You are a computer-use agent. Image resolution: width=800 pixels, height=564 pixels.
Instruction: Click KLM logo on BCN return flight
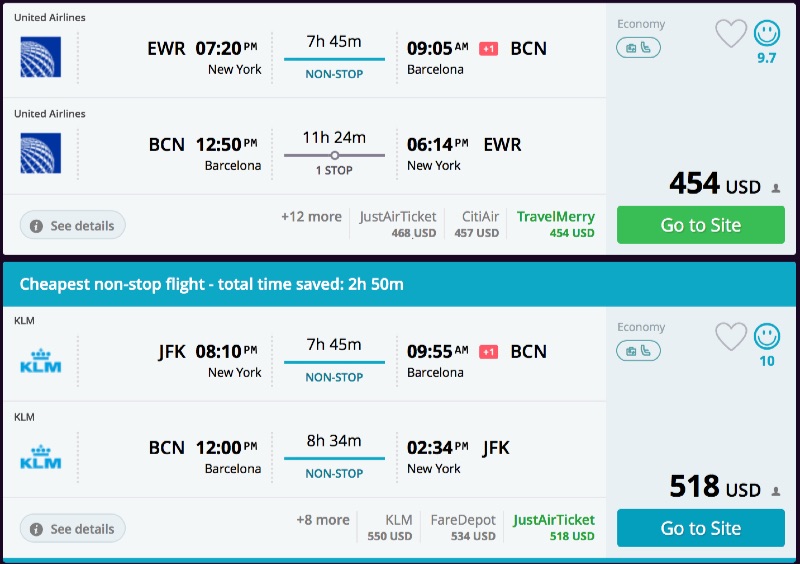coord(41,456)
